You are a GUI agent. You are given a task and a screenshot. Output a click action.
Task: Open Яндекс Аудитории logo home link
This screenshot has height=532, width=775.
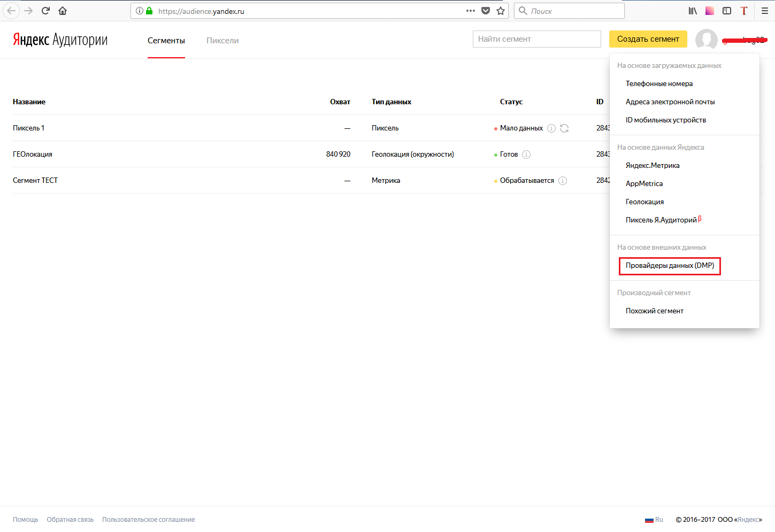pos(60,40)
